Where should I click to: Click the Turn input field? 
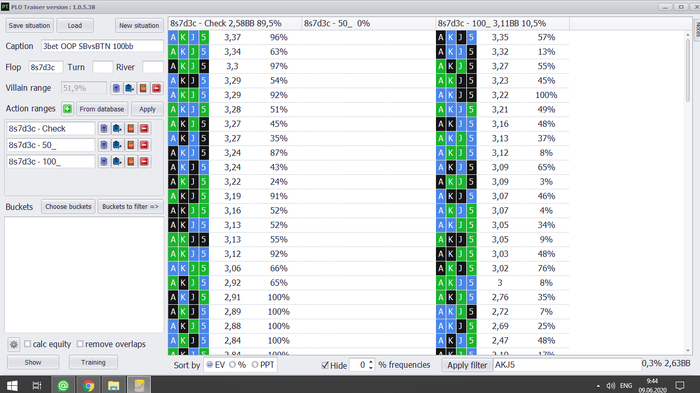[x=102, y=67]
